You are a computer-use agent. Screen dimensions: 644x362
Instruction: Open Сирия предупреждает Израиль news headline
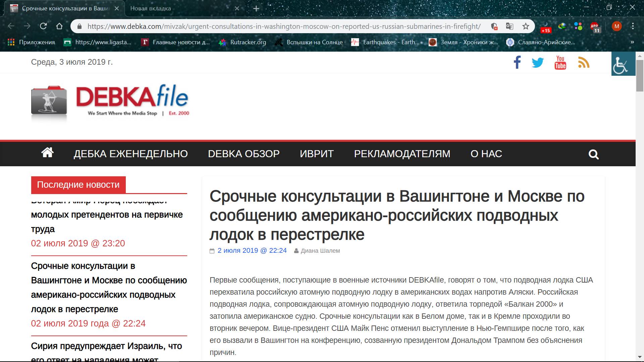click(106, 346)
